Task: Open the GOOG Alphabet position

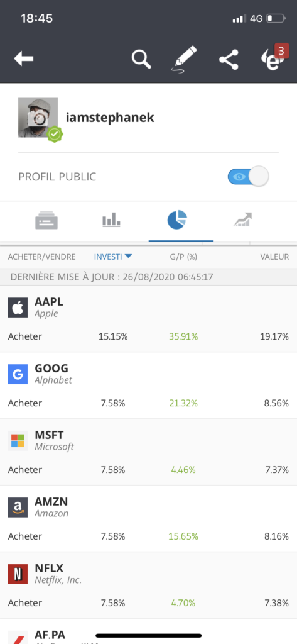Action: pyautogui.click(x=148, y=386)
